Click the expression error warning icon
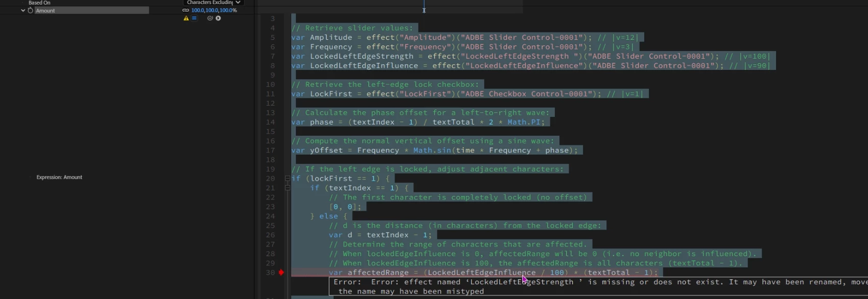The image size is (868, 299). click(x=186, y=18)
